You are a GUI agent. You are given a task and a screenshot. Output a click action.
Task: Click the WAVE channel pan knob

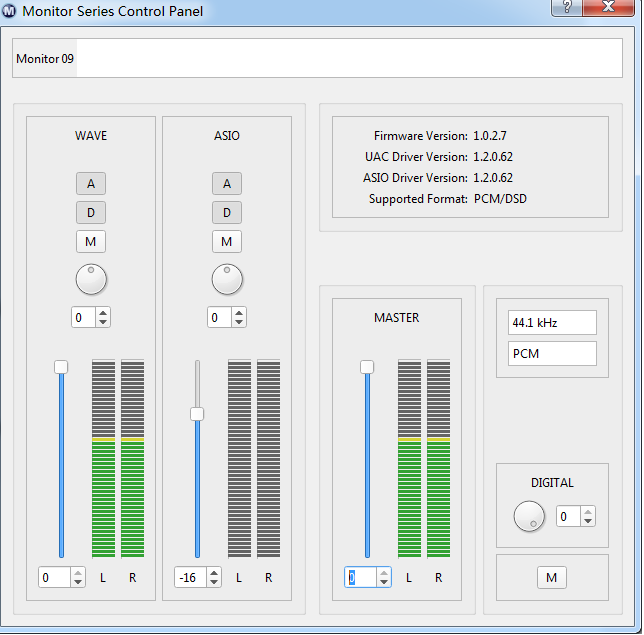pyautogui.click(x=91, y=279)
